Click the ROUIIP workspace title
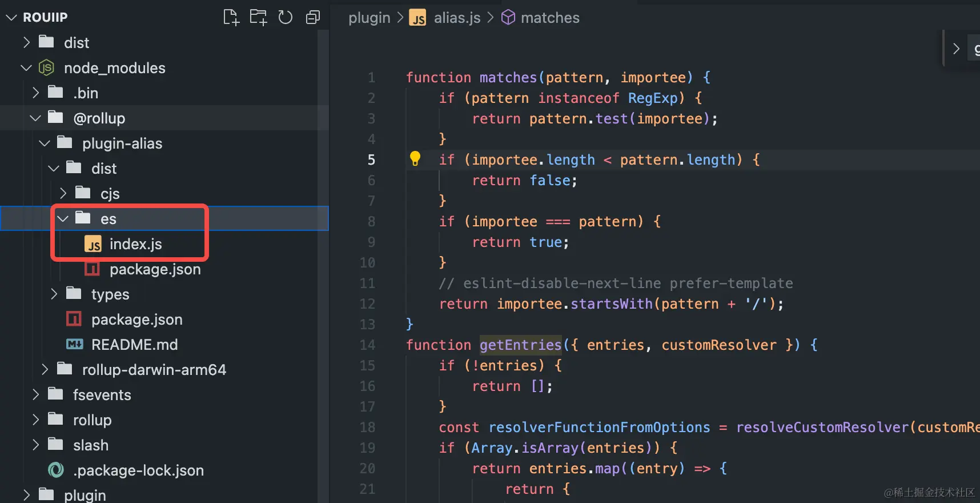This screenshot has width=980, height=503. 45,18
